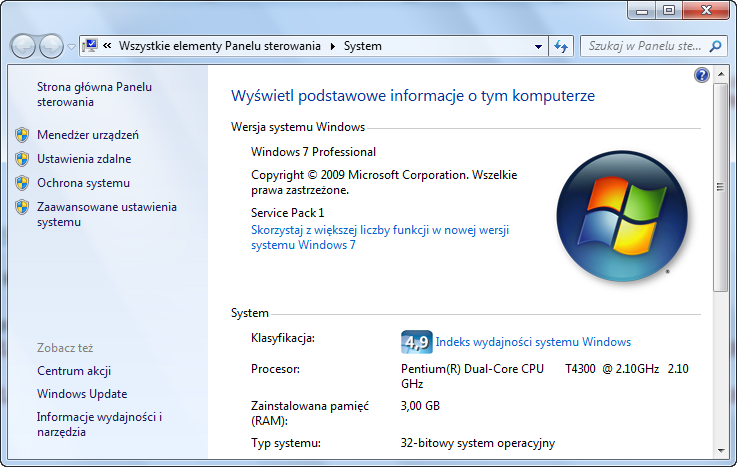Click the scrollbar down arrow
Image resolution: width=737 pixels, height=467 pixels.
[x=721, y=451]
